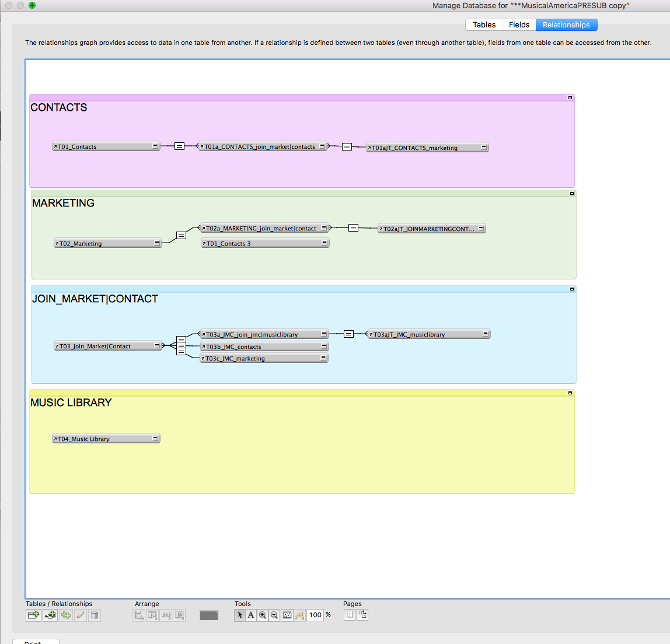Collapse the T01_Contacts table occurrence
This screenshot has width=670, height=644.
(x=155, y=146)
